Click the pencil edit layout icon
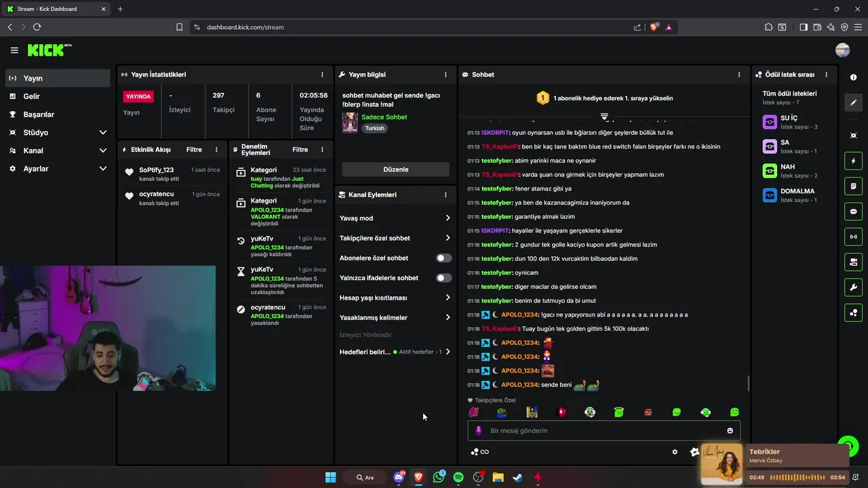The height and width of the screenshot is (488, 868). (x=854, y=102)
